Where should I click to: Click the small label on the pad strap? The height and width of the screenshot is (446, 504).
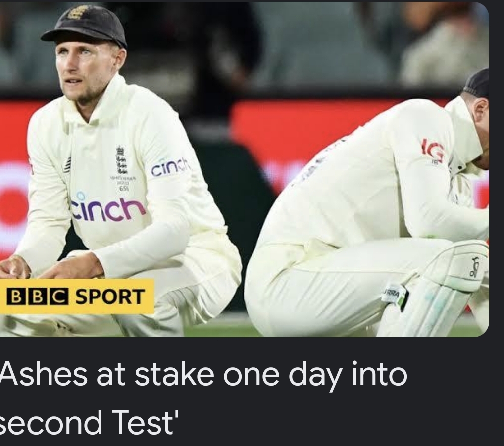coord(394,294)
